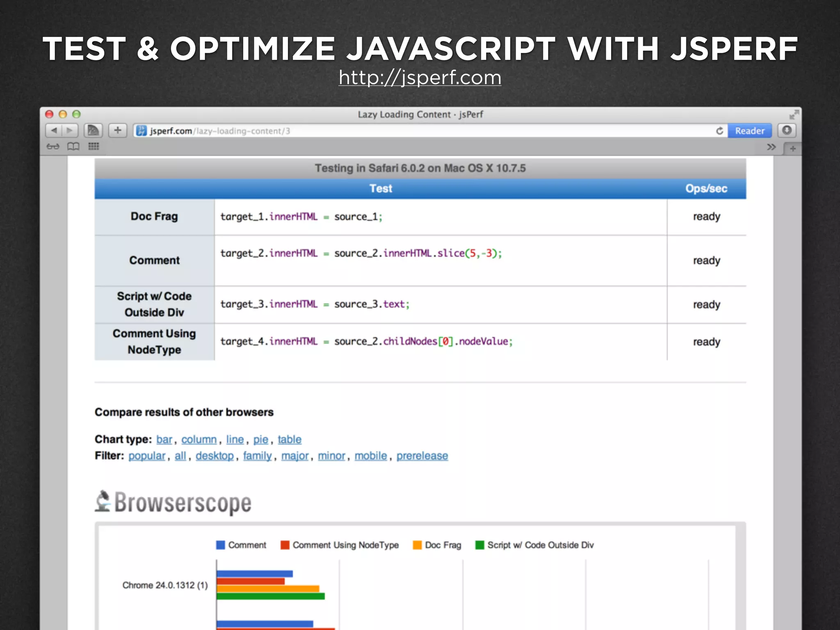This screenshot has height=630, width=840.
Task: Click the jsperf favicon in address bar
Action: 141,131
